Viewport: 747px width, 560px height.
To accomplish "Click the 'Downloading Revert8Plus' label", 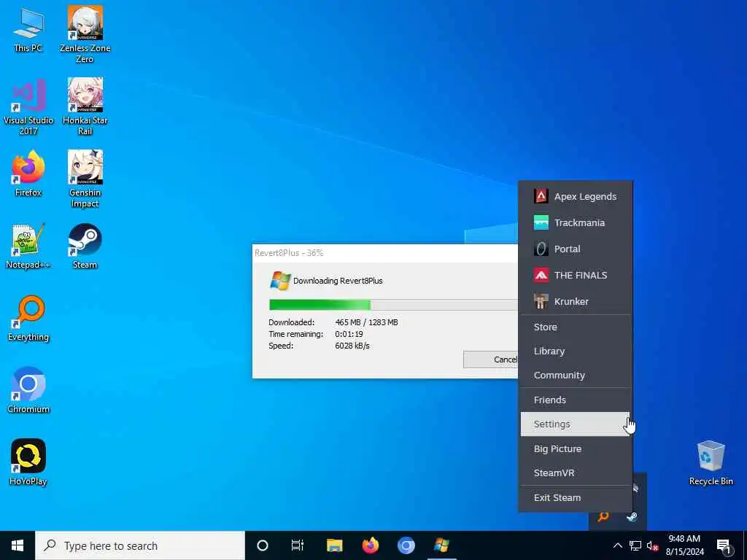I will pyautogui.click(x=338, y=281).
